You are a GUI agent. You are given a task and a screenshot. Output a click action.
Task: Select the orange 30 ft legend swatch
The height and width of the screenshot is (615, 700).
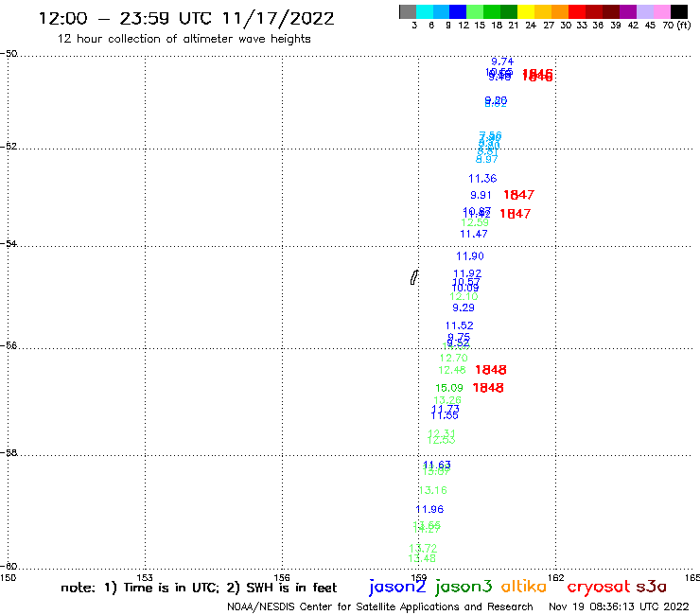pyautogui.click(x=559, y=11)
